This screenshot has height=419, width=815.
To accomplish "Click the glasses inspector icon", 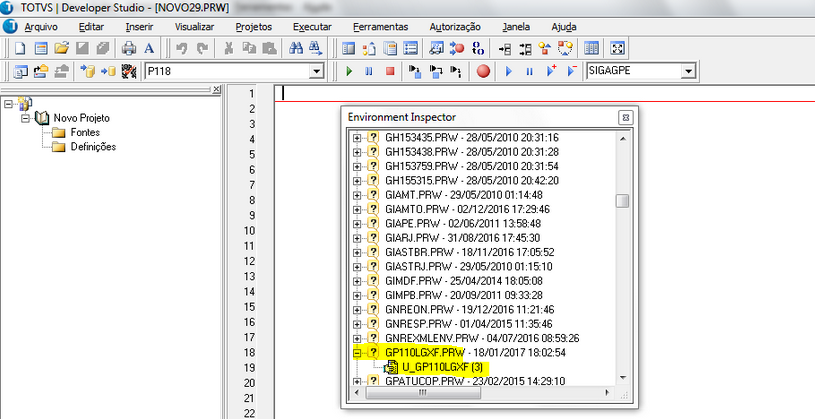I will (x=437, y=48).
